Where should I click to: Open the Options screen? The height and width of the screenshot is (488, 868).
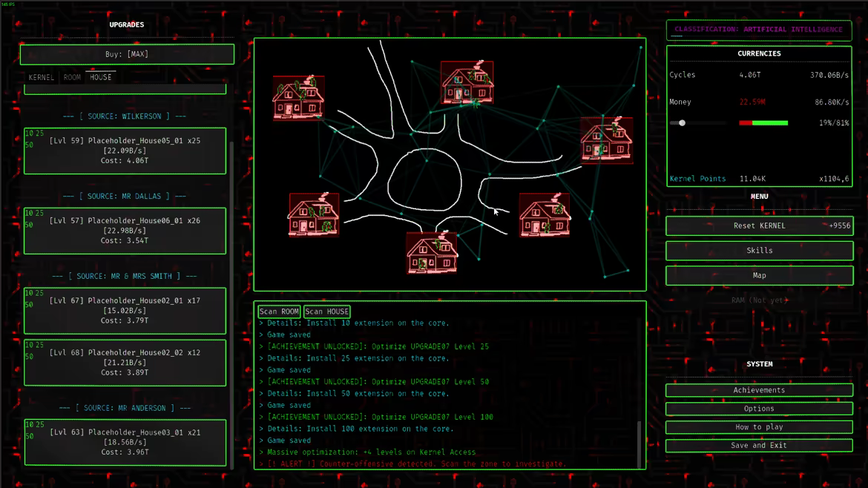click(759, 409)
